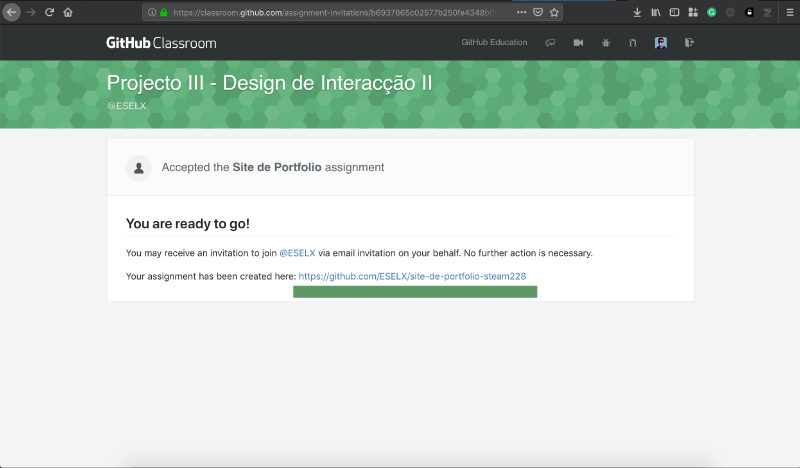Click the bug report icon
Image resolution: width=800 pixels, height=468 pixels.
coord(606,43)
